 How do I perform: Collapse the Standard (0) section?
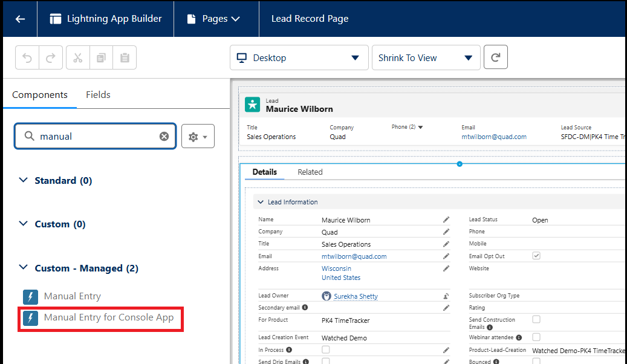tap(24, 180)
